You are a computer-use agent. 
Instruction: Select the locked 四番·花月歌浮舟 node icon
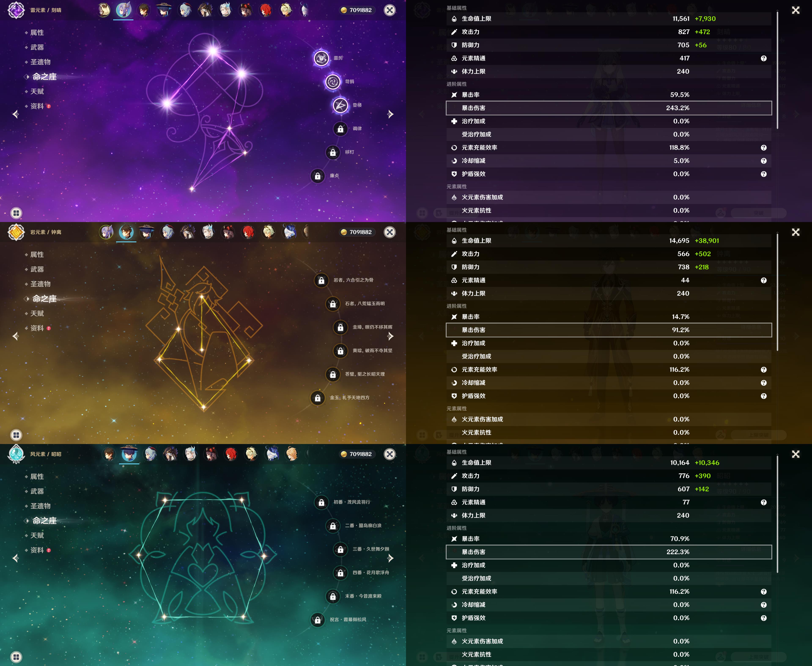pyautogui.click(x=340, y=573)
